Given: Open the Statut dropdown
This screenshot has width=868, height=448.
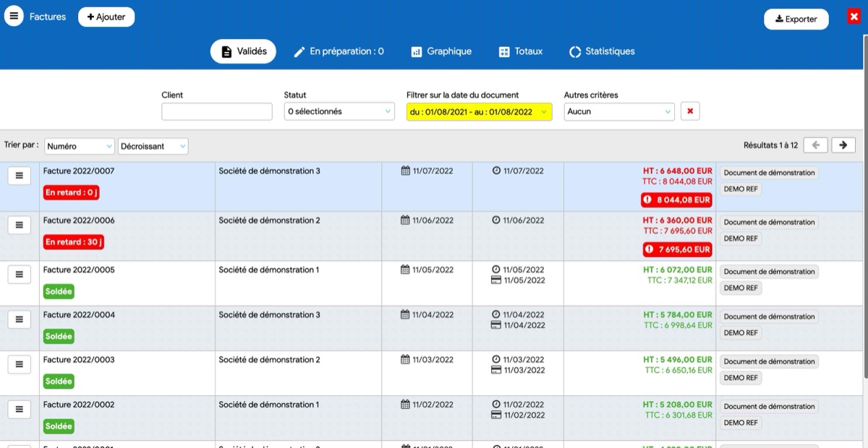Looking at the screenshot, I should tap(339, 111).
